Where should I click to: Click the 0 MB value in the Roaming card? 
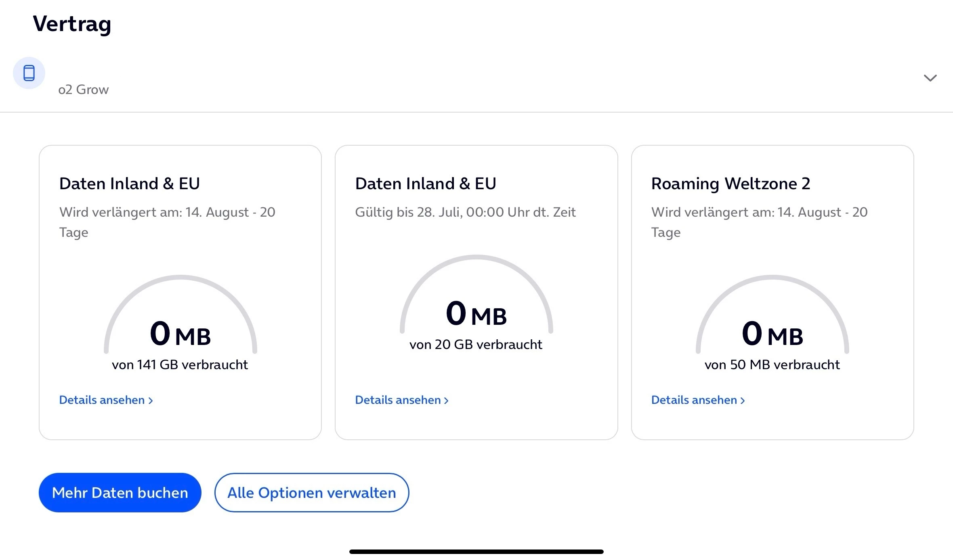(772, 334)
